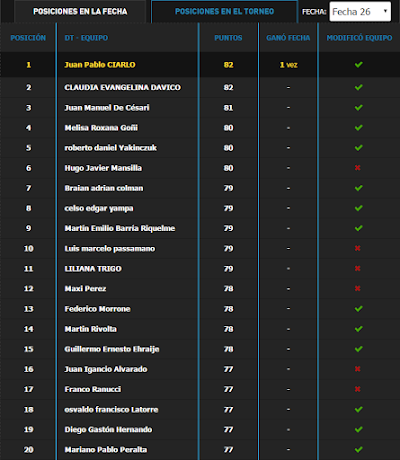Click green check in Melisa Roxana Goñi row
Screen dimensions: 400x460
pyautogui.click(x=359, y=128)
